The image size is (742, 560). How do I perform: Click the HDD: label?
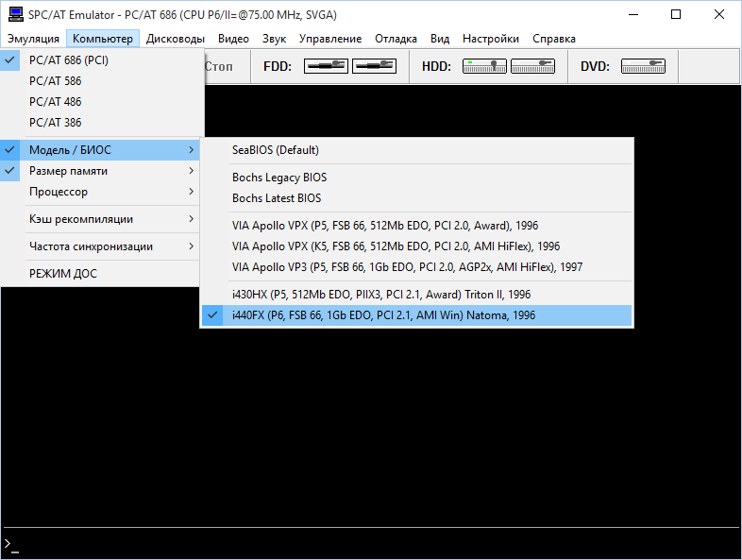(436, 66)
